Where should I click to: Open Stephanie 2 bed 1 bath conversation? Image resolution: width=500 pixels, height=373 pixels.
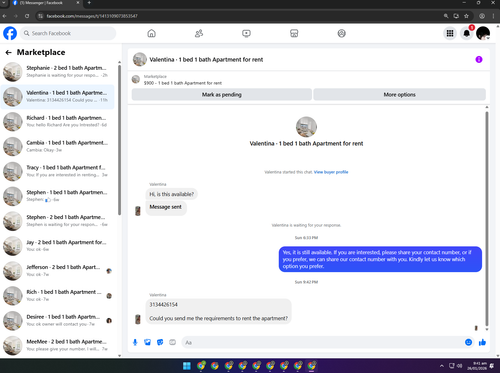point(57,72)
